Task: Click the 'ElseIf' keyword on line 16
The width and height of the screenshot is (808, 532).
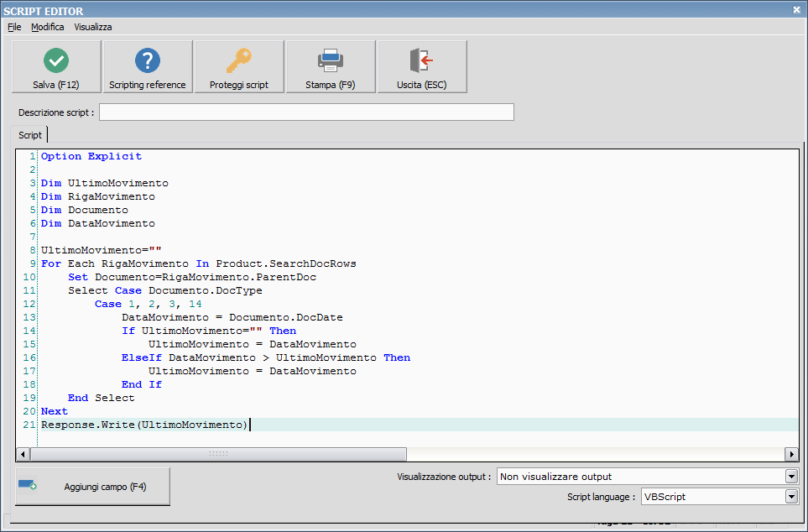Action: click(142, 357)
